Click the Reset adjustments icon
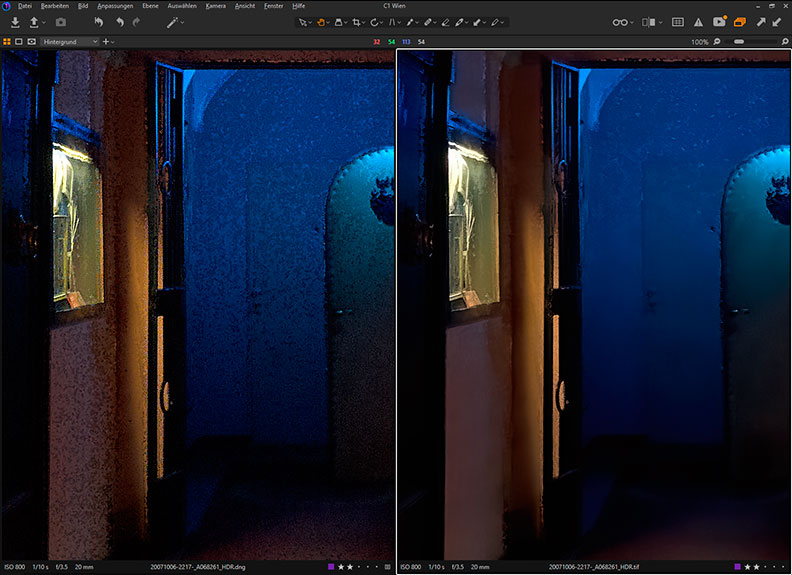This screenshot has width=792, height=575. point(98,22)
